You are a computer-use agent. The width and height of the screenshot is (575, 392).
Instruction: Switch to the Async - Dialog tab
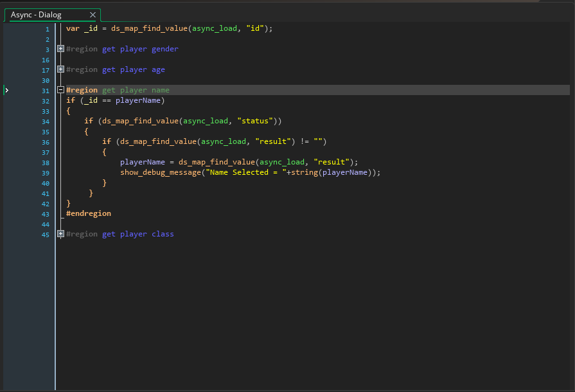click(x=36, y=15)
